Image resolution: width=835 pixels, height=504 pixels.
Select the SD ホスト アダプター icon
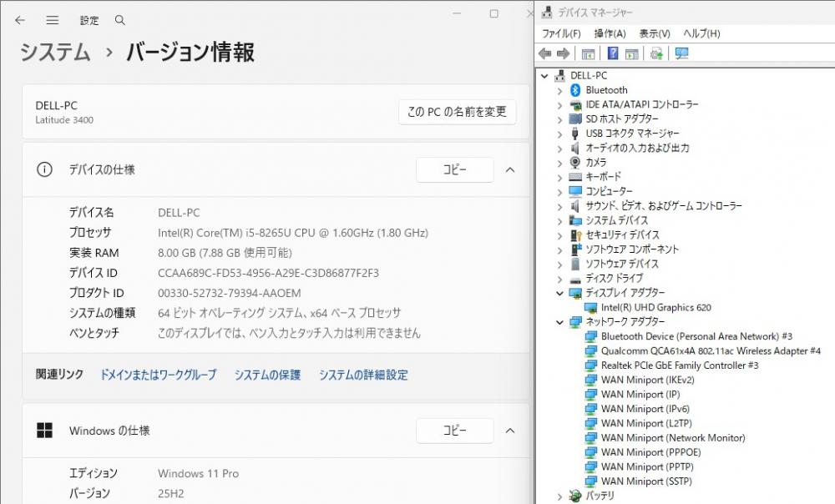(575, 118)
